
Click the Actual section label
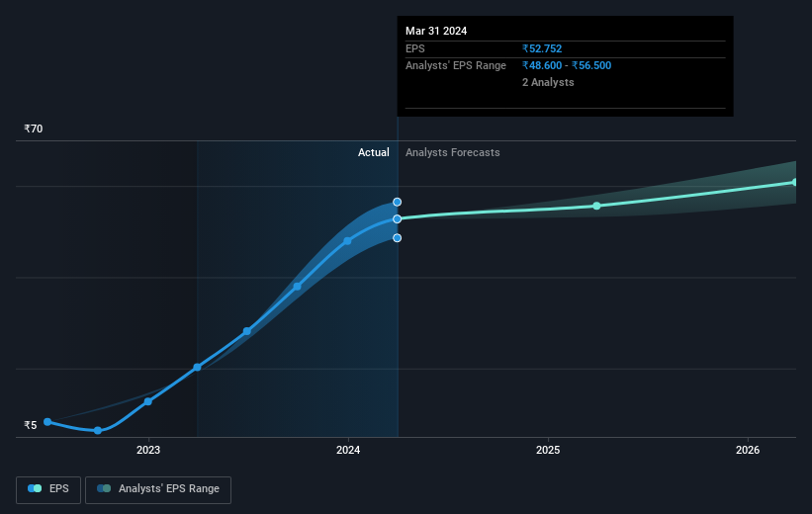click(x=374, y=152)
